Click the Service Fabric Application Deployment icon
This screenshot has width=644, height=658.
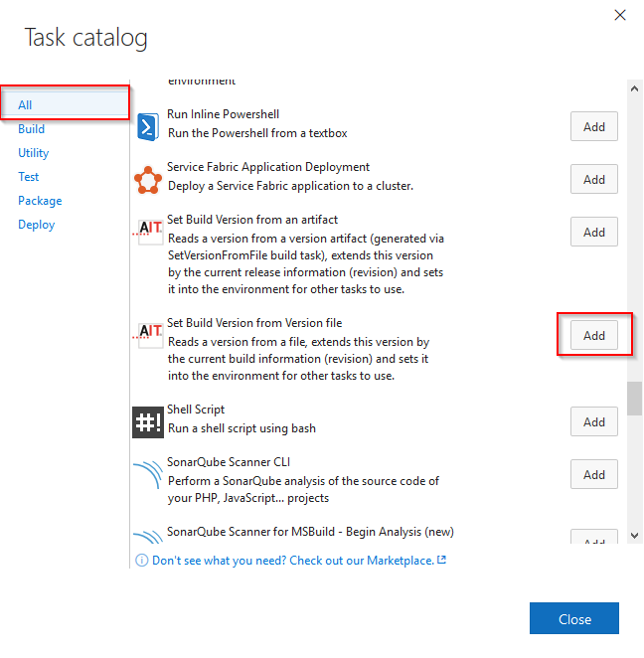click(x=148, y=180)
